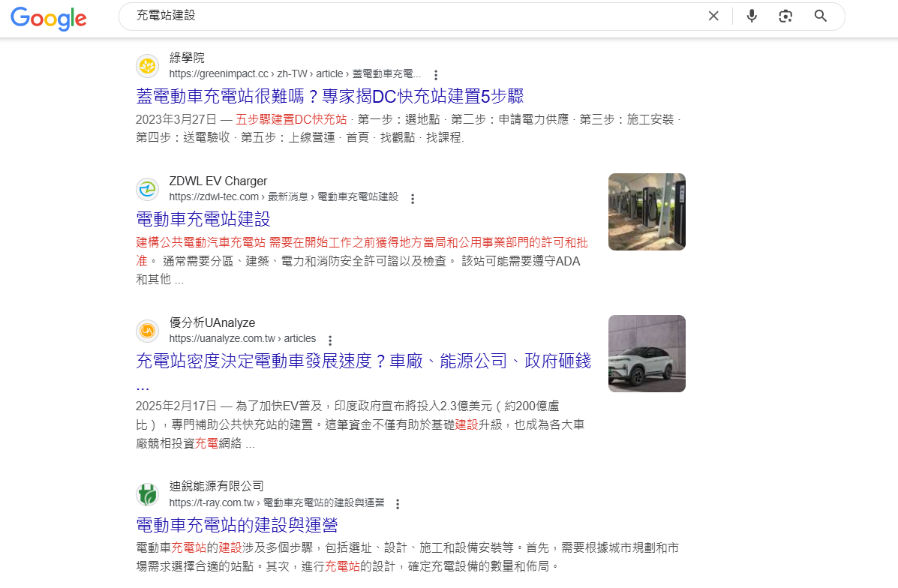Click the date 2025年2月17日
The width and height of the screenshot is (898, 588).
pyautogui.click(x=176, y=406)
